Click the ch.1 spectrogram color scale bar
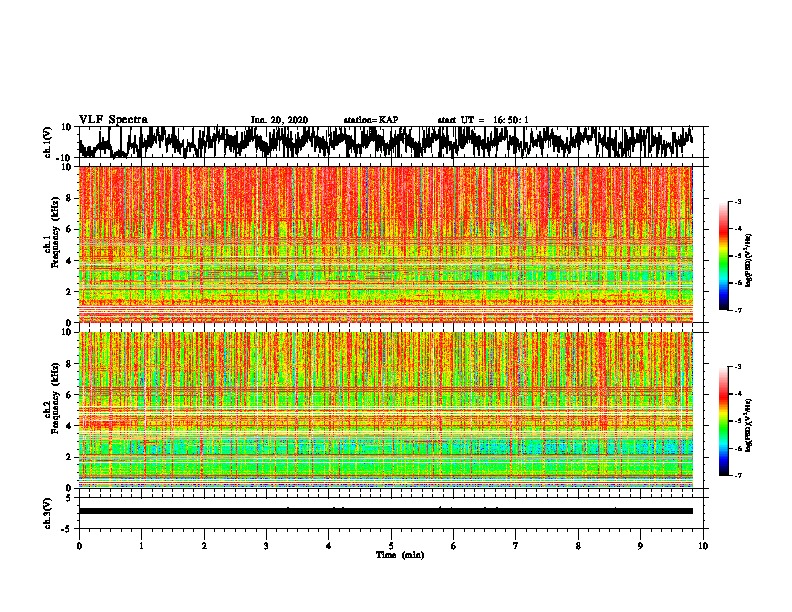 723,256
